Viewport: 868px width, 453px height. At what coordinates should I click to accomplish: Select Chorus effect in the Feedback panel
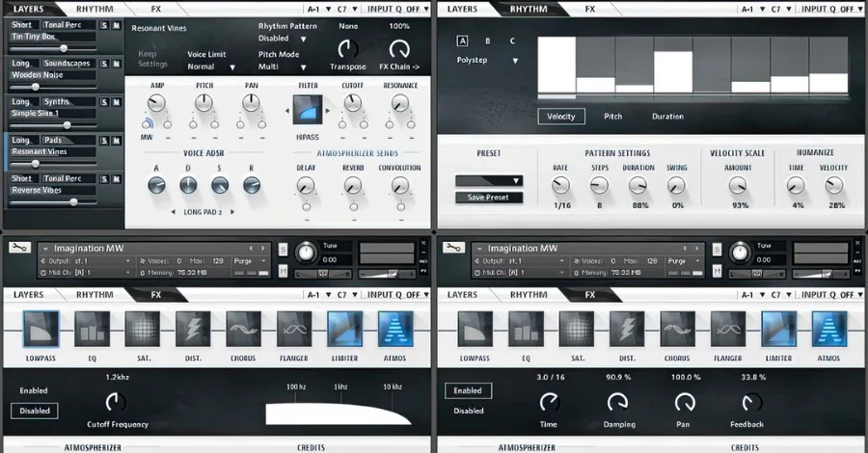click(678, 329)
